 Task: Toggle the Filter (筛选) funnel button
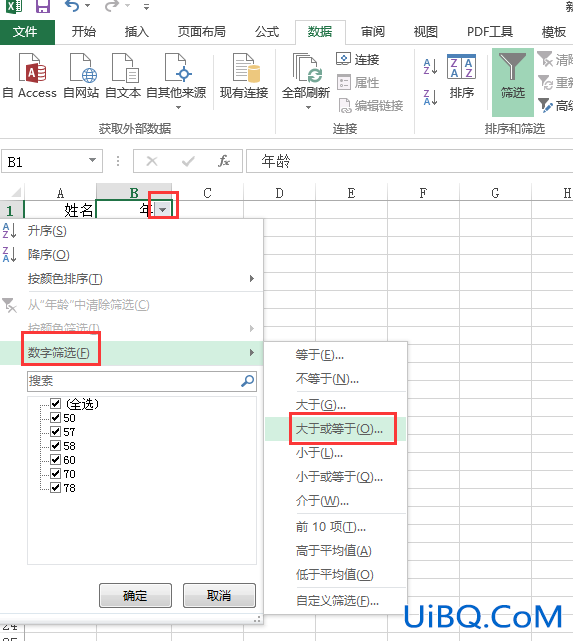pyautogui.click(x=513, y=82)
